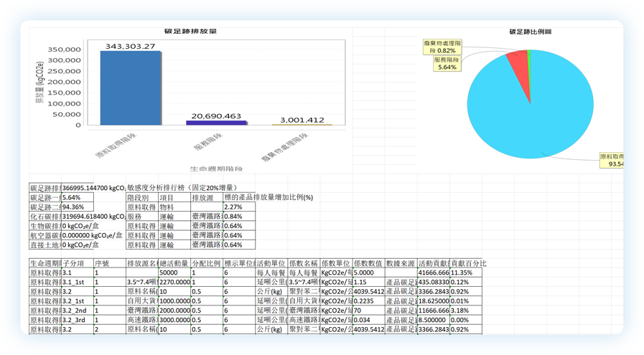Select the 5.0000 coefficient cell
Screen dimensions: 644x355
coord(368,273)
